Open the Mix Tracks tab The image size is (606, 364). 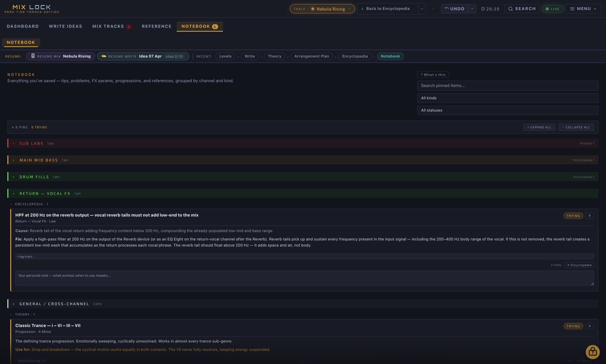(x=111, y=26)
